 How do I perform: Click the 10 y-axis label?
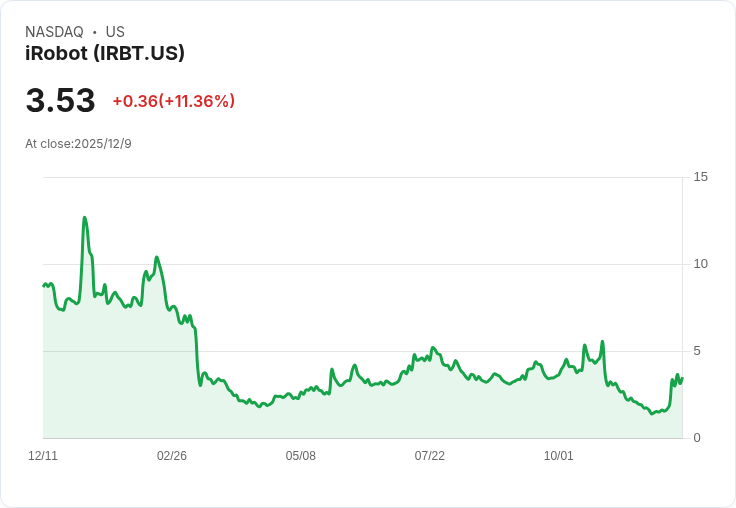pyautogui.click(x=700, y=264)
